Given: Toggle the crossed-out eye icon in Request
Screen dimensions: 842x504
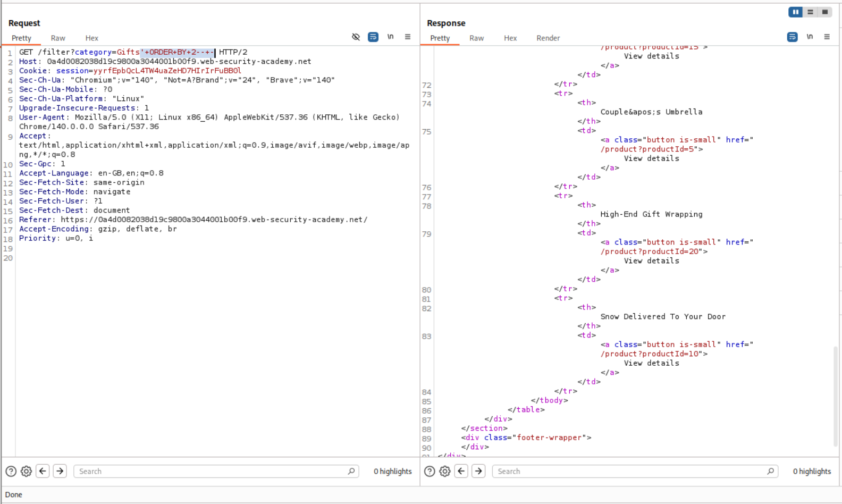Looking at the screenshot, I should pos(356,37).
